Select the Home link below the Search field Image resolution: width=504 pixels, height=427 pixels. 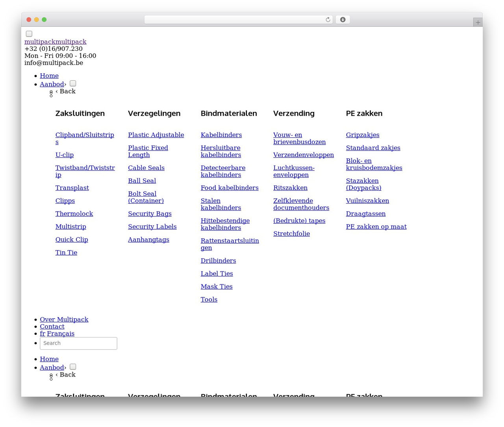49,359
